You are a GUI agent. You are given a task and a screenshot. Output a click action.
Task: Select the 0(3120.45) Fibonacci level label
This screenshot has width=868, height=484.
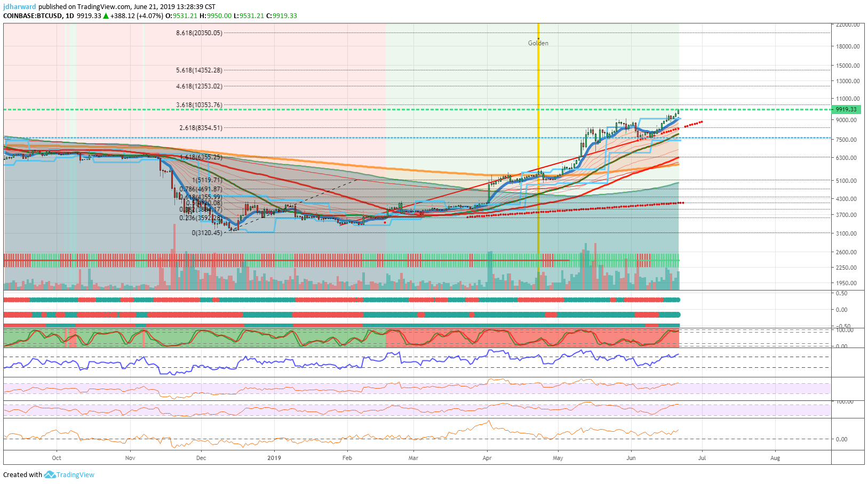(x=207, y=233)
